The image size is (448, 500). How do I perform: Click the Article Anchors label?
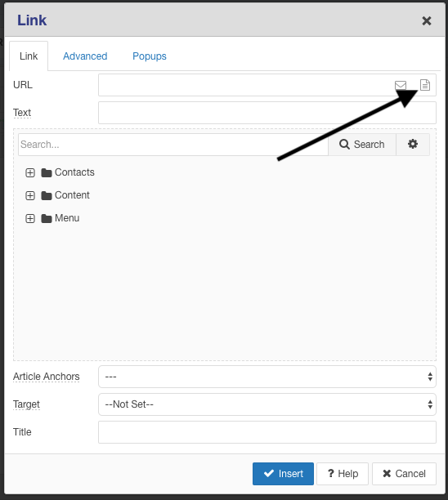click(x=47, y=377)
